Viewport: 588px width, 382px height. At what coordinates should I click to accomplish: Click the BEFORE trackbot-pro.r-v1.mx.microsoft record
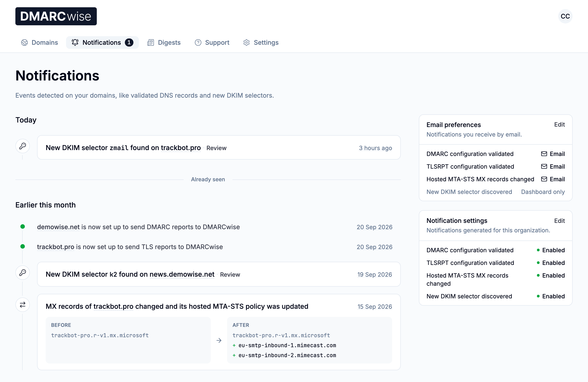click(100, 335)
